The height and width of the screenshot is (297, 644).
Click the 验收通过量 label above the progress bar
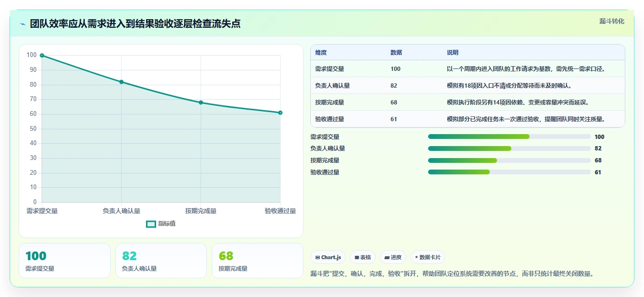pyautogui.click(x=325, y=172)
